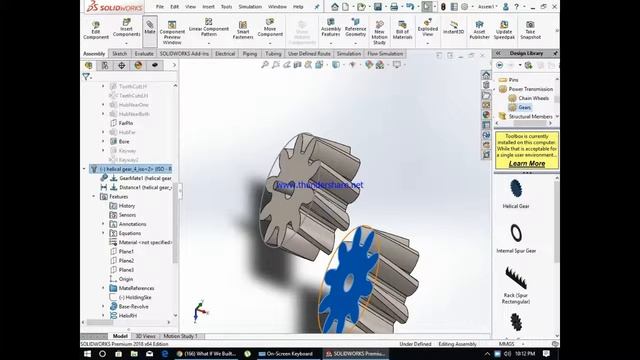Click Zoom to Fit in view toolbar

point(265,64)
